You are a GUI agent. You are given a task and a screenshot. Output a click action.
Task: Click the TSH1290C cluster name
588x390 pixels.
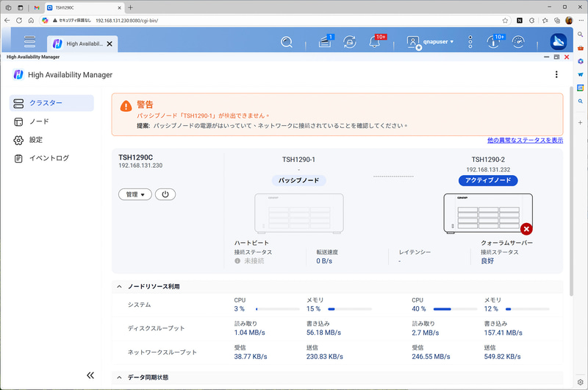[x=135, y=157]
